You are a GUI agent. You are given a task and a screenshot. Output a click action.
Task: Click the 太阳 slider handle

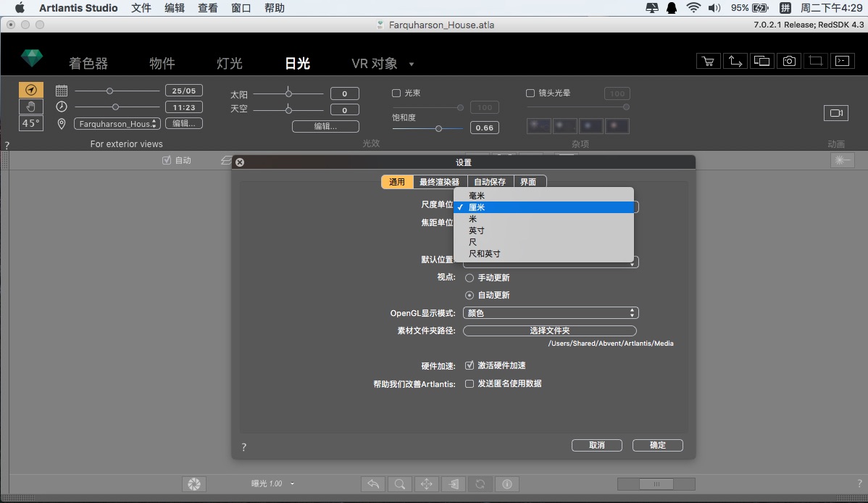tap(288, 93)
